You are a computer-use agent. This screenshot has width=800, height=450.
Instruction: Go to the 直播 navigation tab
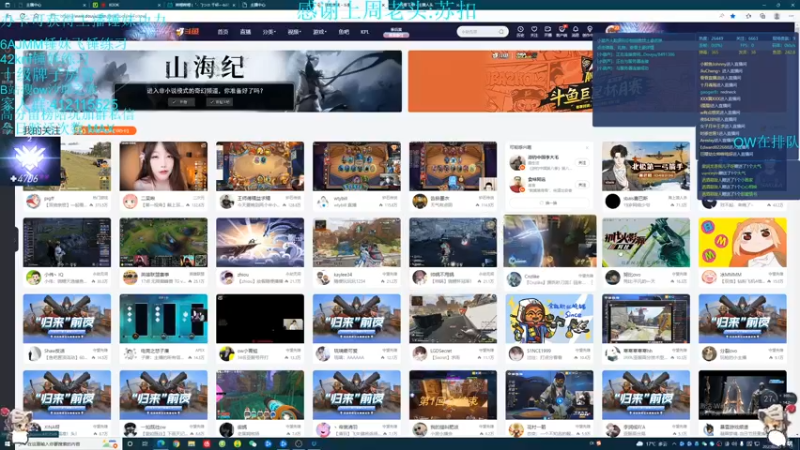coord(245,32)
